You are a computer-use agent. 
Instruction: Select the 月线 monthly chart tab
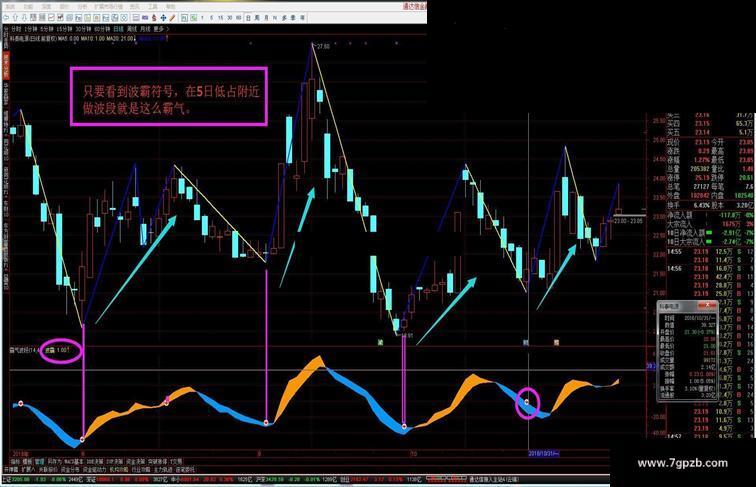click(145, 29)
